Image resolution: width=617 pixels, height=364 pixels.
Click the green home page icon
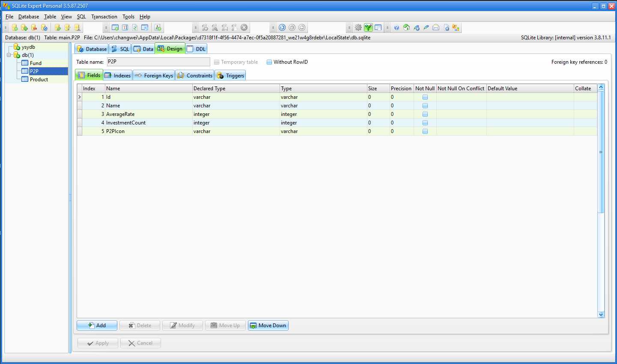(x=406, y=27)
